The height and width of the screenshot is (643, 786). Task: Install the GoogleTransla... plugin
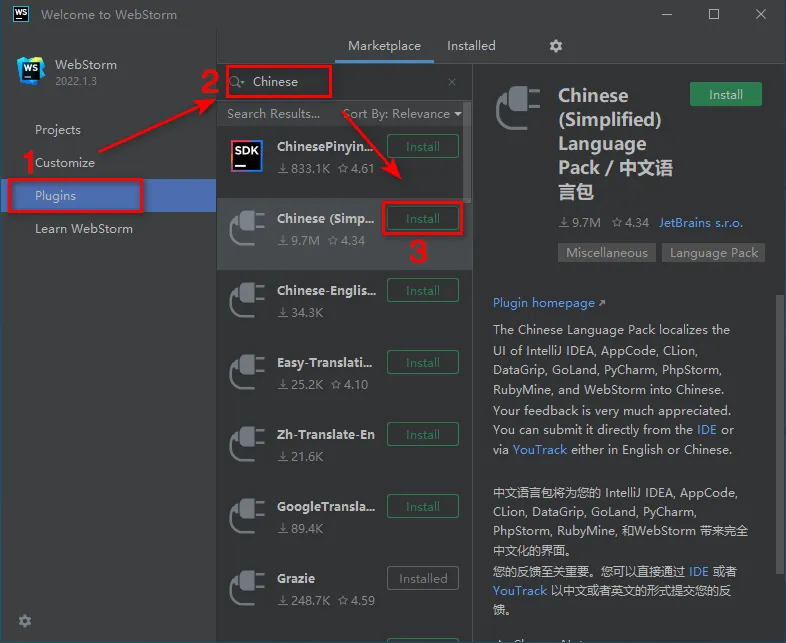coord(423,507)
